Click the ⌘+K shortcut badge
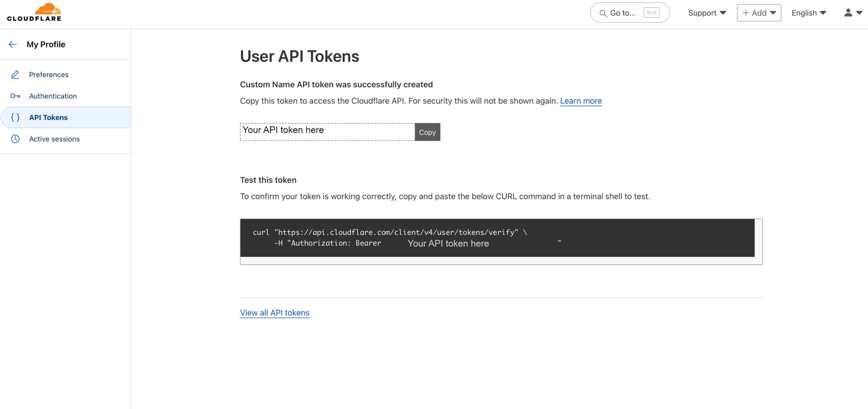 click(x=651, y=13)
